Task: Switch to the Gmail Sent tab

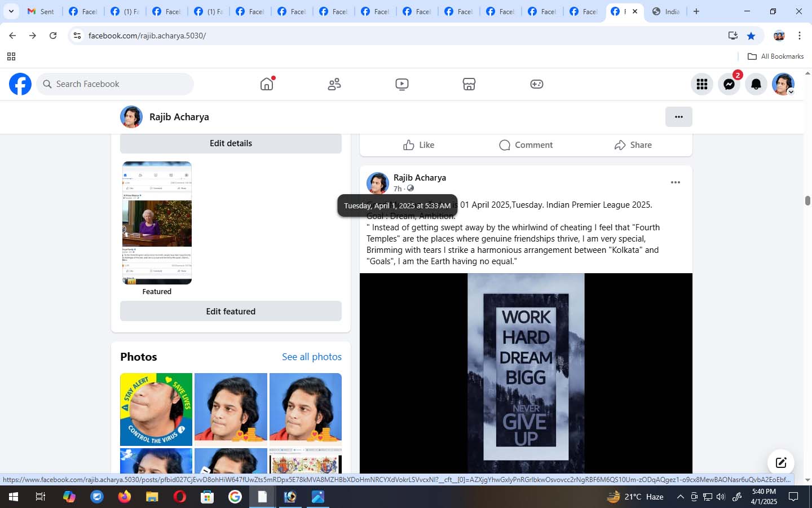Action: point(41,11)
